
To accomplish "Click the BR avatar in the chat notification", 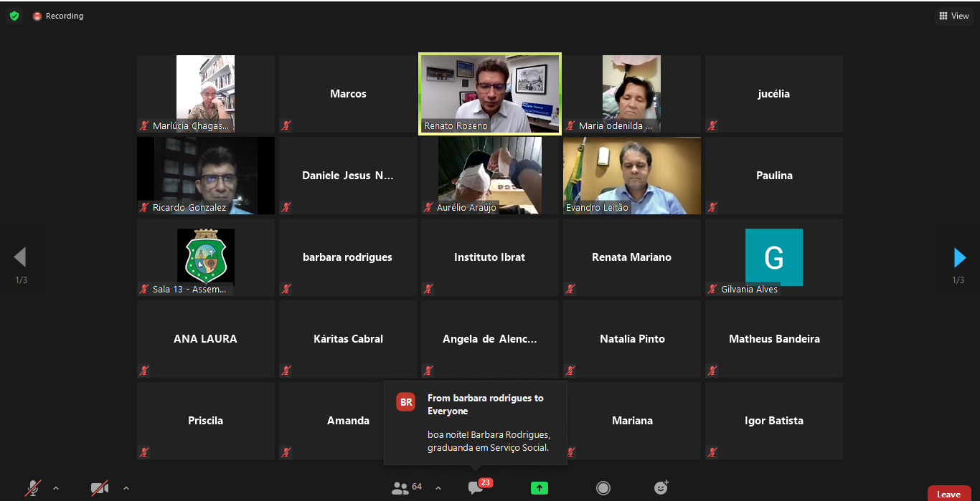I will [x=406, y=402].
